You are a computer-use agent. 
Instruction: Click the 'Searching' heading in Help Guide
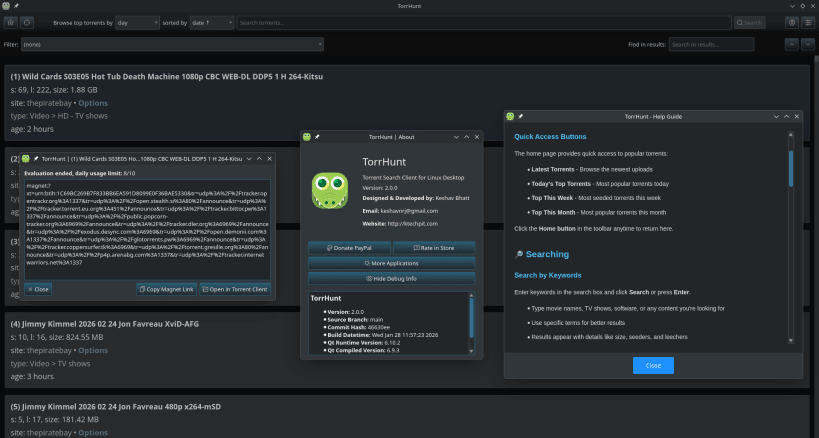click(x=547, y=254)
